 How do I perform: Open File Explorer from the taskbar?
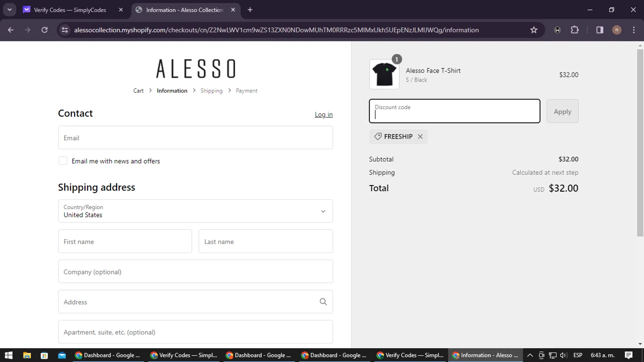point(27,355)
